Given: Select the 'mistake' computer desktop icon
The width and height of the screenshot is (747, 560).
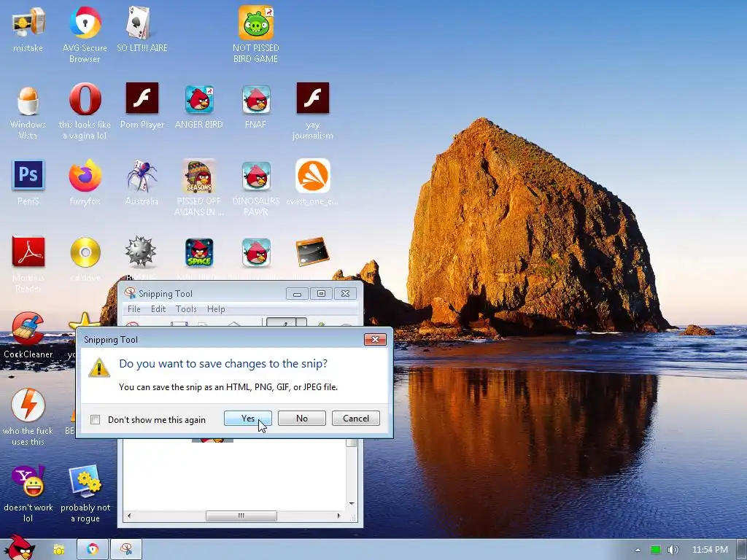Looking at the screenshot, I should (x=28, y=30).
